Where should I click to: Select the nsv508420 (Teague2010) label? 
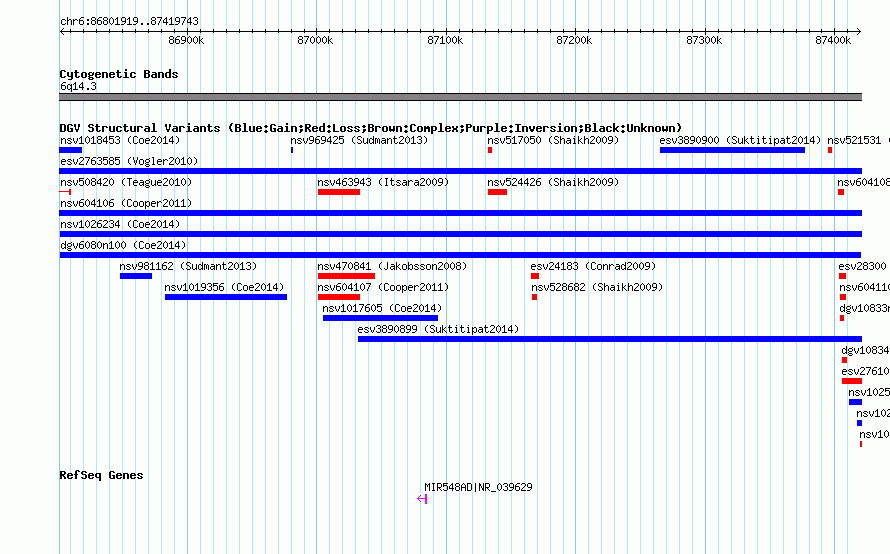tap(126, 182)
